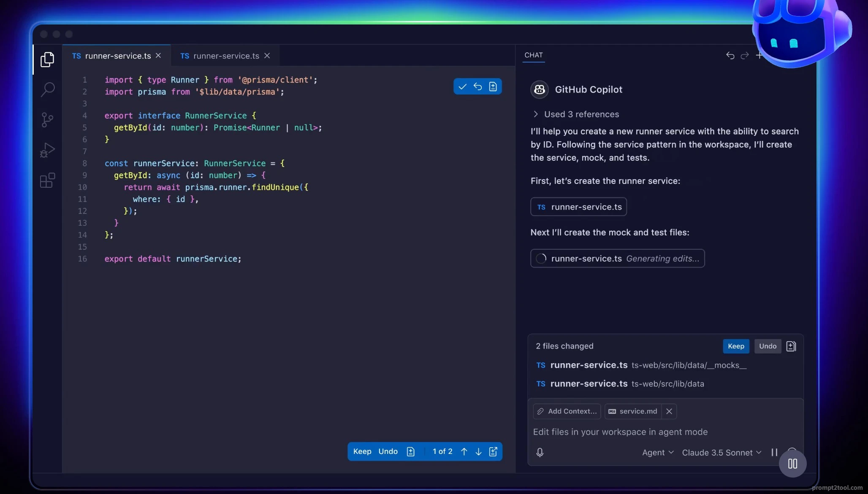Click the file diff icon beside bottom Undo
This screenshot has width=868, height=494.
tap(411, 451)
